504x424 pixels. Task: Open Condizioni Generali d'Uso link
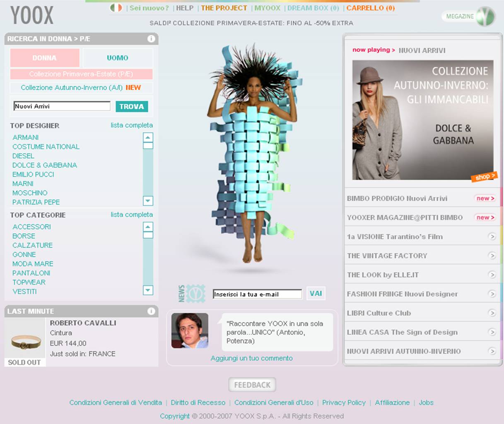(x=274, y=402)
